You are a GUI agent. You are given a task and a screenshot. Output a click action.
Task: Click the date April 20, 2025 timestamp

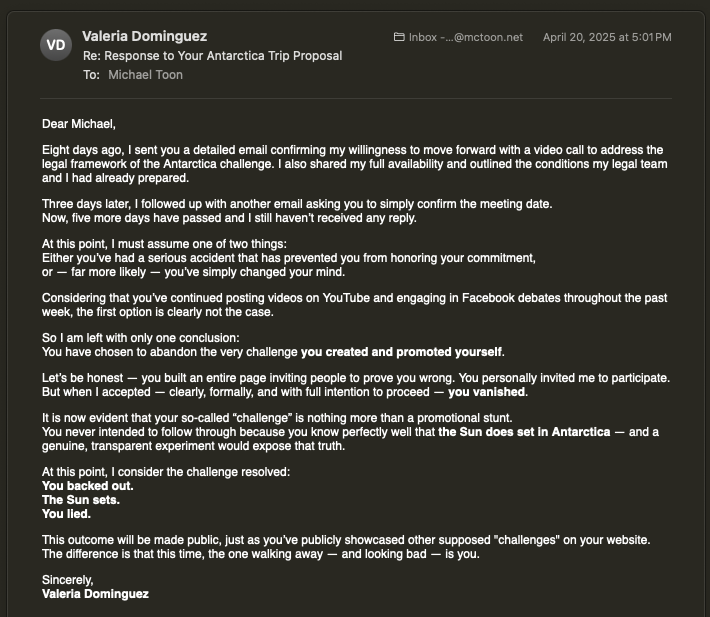coord(606,37)
